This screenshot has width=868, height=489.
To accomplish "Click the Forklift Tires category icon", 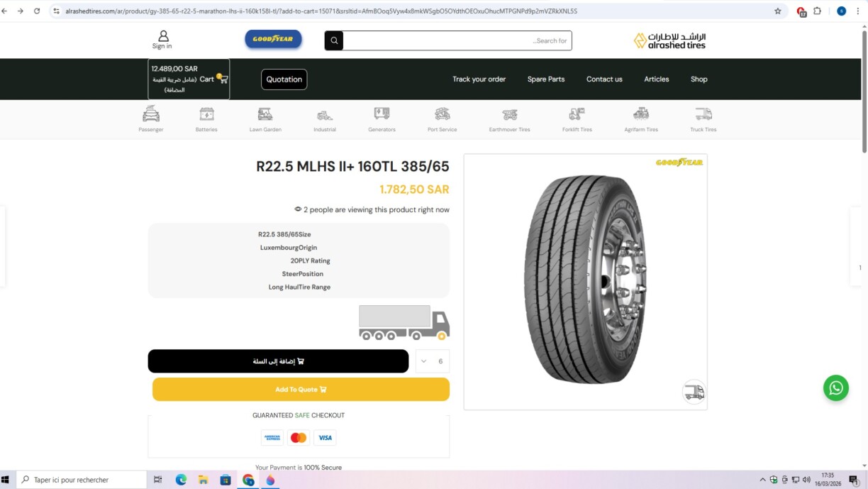I will coord(576,115).
